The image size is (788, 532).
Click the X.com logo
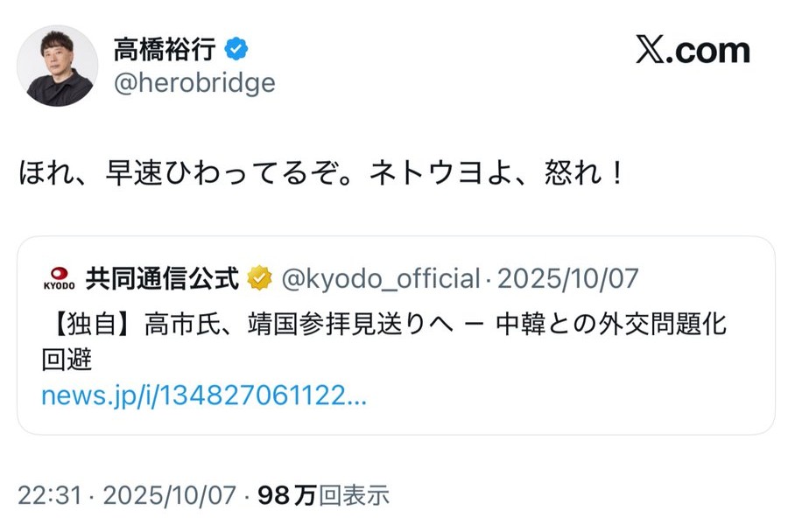[693, 51]
